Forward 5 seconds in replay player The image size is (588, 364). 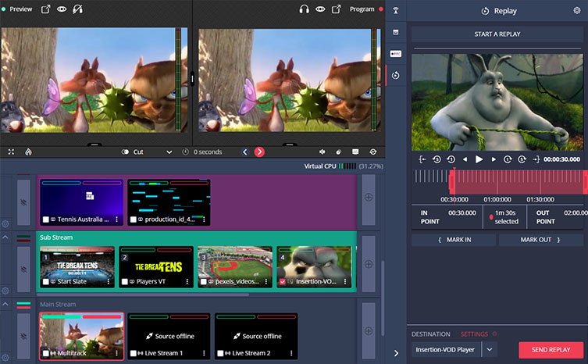coord(522,159)
